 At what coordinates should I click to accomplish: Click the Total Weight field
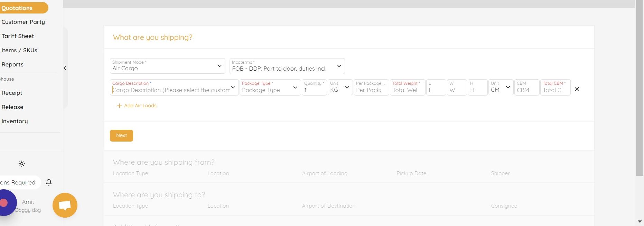tap(408, 87)
